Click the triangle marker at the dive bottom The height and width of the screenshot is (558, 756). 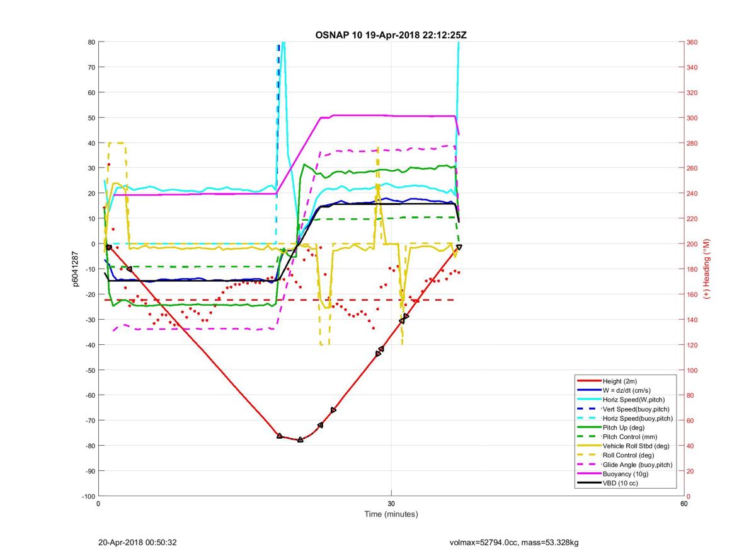(x=300, y=439)
